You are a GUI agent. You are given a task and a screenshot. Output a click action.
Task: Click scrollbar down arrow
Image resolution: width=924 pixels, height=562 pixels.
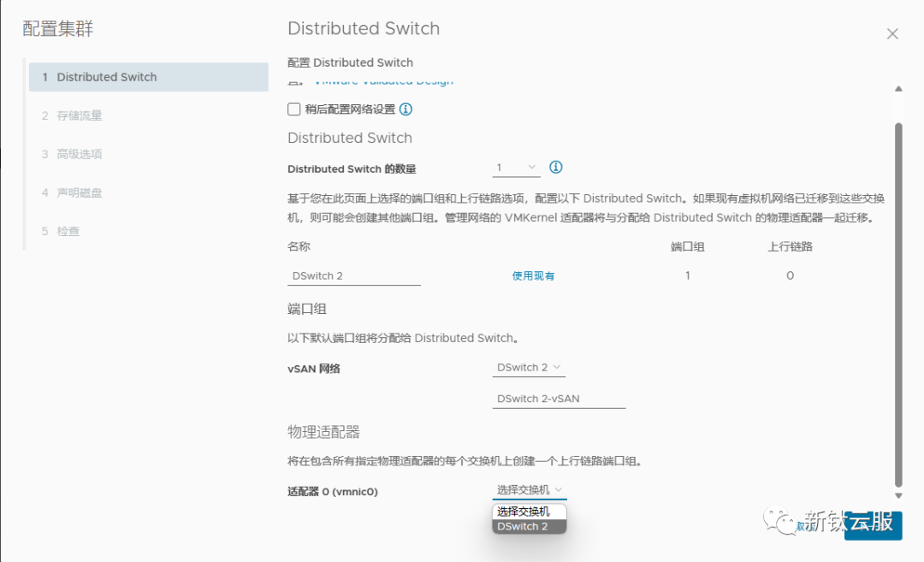(x=898, y=496)
